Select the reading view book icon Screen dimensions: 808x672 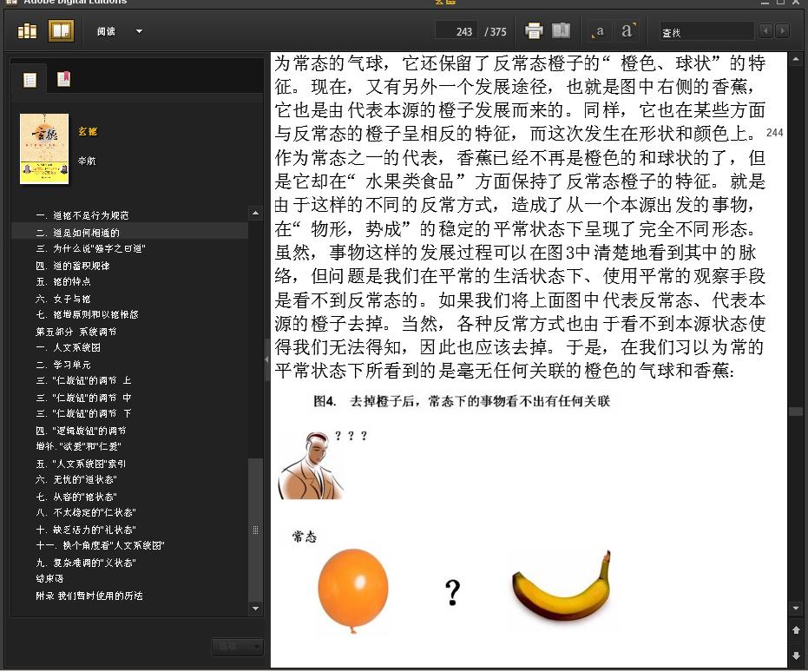click(x=61, y=31)
